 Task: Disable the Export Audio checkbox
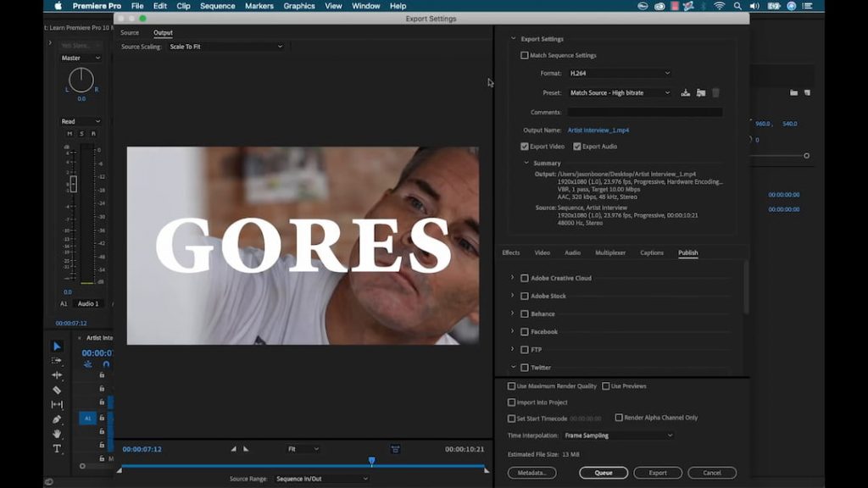pyautogui.click(x=577, y=146)
